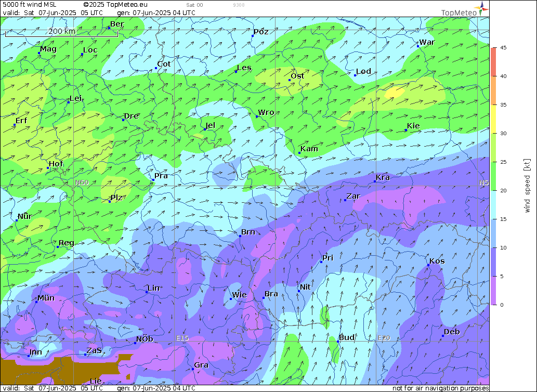537x392 pixels.
Task: Click the Lod city label
Action: pyautogui.click(x=363, y=71)
